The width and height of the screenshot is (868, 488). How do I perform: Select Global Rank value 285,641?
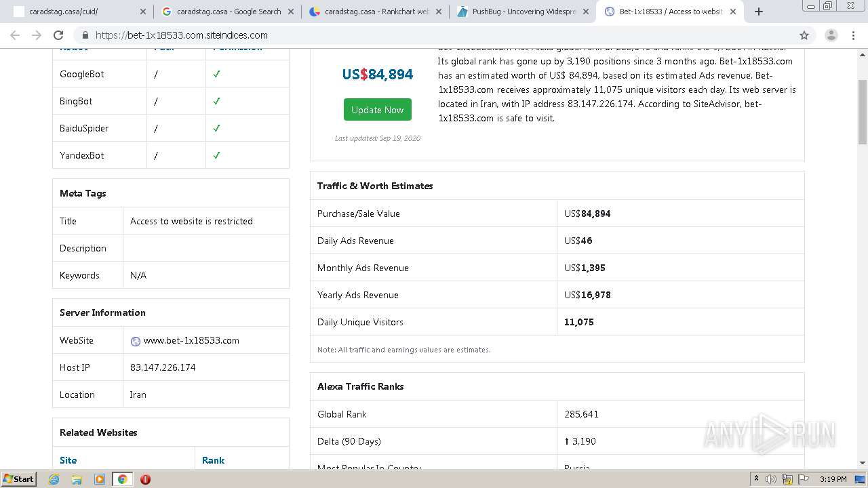(x=581, y=414)
